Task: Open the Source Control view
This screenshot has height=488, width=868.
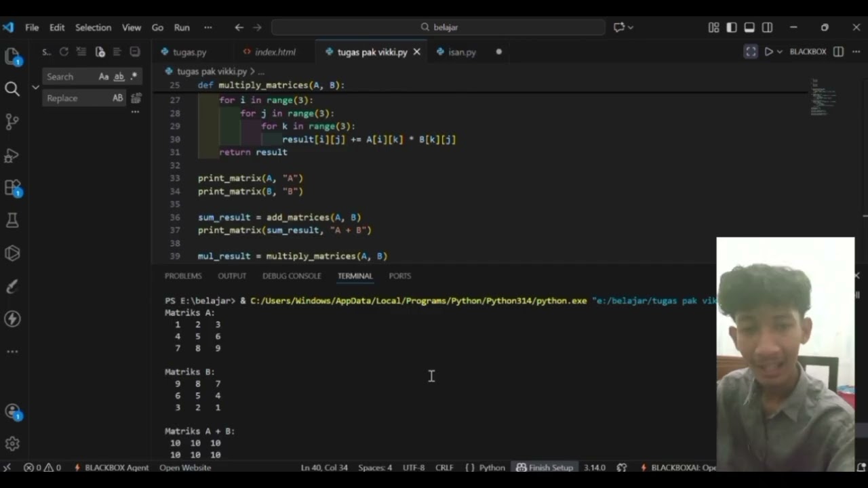Action: coord(12,121)
